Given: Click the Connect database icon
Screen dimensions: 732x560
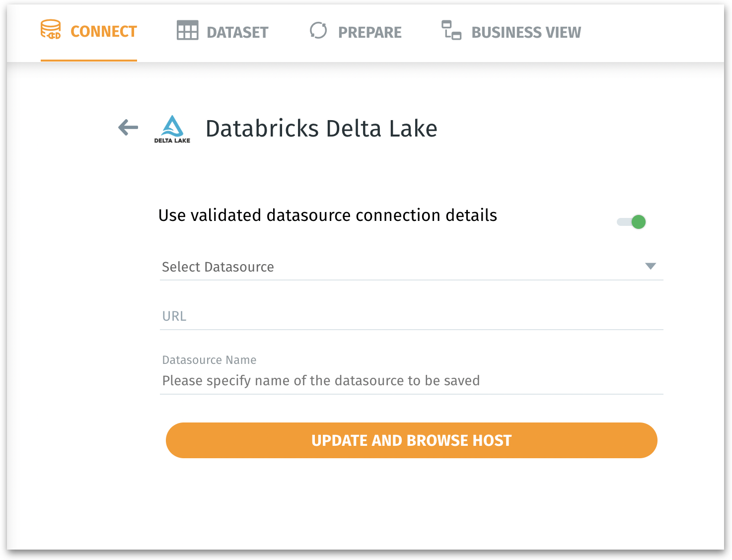Looking at the screenshot, I should [x=51, y=30].
